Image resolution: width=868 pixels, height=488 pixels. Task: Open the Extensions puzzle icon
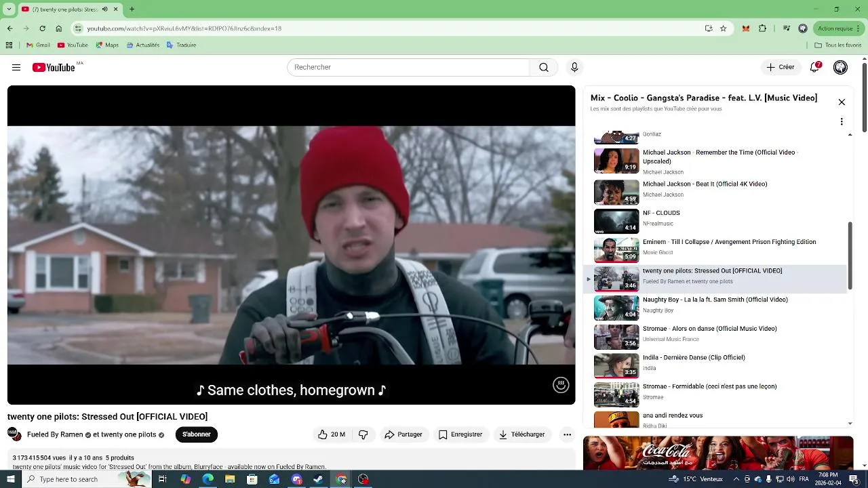pos(762,28)
